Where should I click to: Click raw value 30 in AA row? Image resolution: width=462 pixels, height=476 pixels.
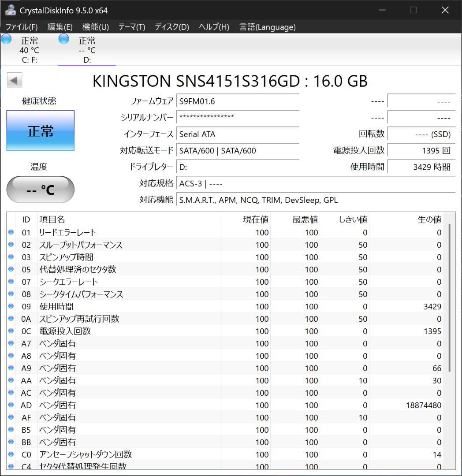(x=437, y=380)
